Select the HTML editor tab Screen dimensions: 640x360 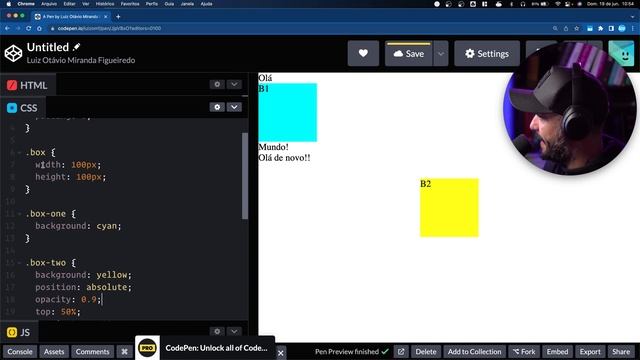(27, 85)
